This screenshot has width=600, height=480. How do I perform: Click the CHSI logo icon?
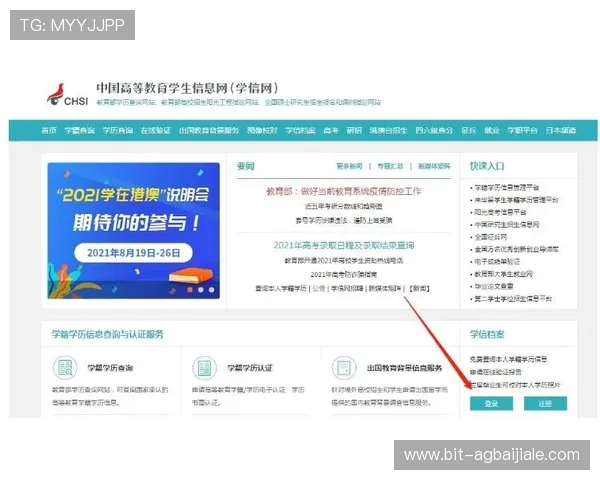67,95
